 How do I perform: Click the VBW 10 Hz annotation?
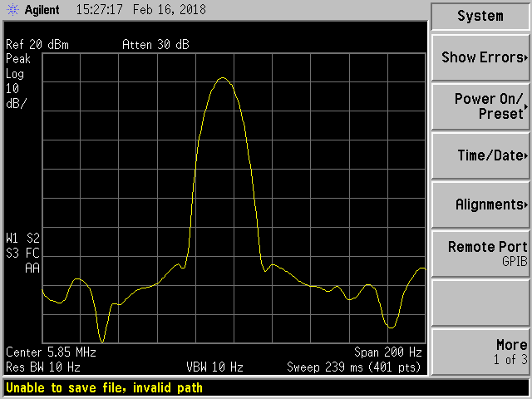[x=214, y=367]
